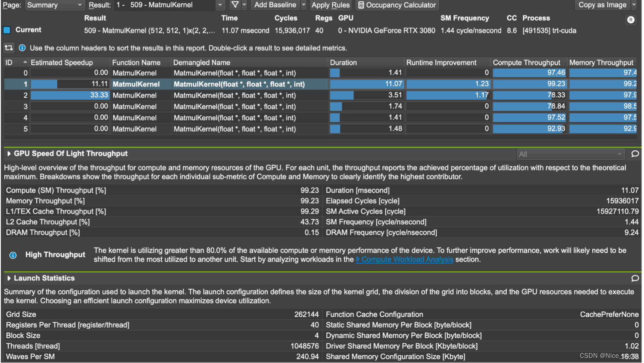Select kernel row ID 3 duration 1.74
The height and width of the screenshot is (363, 644).
coord(320,106)
